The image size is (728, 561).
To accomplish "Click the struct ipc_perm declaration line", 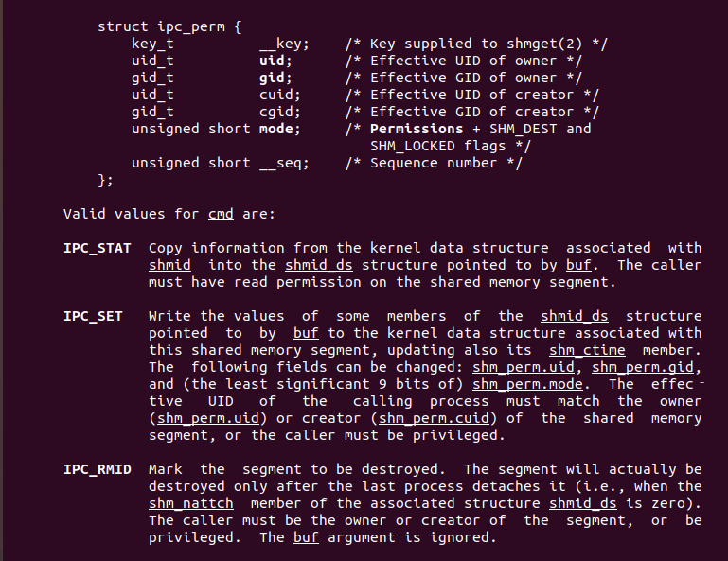I will [169, 26].
